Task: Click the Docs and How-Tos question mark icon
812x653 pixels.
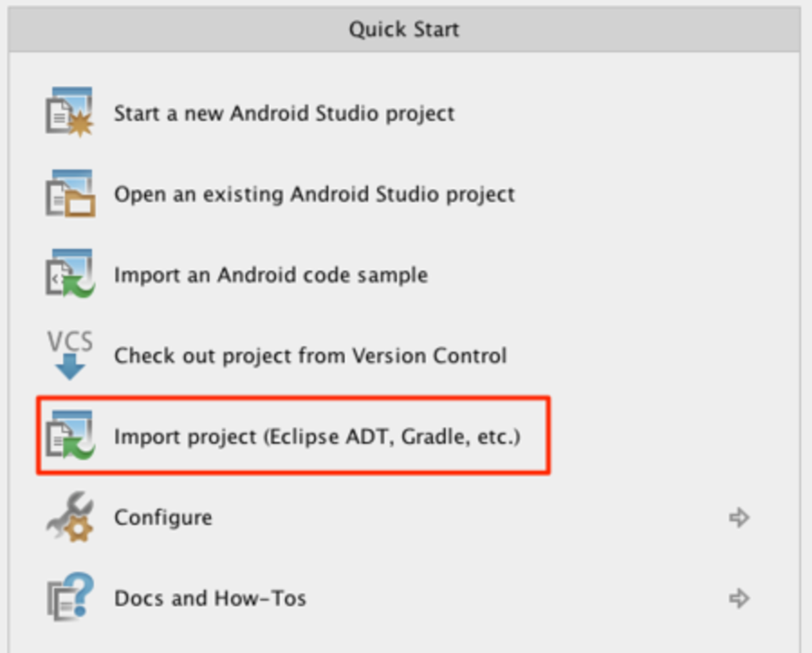Action: click(x=70, y=597)
